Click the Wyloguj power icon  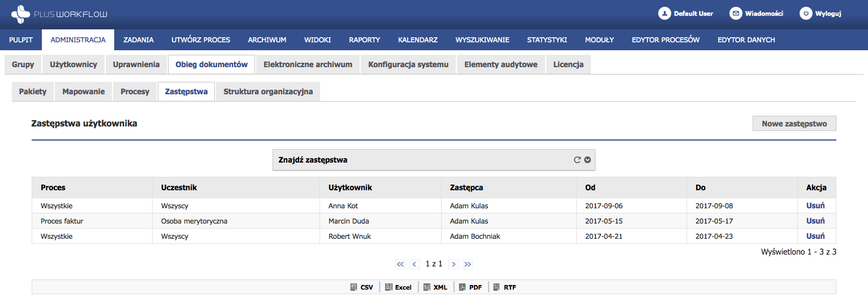(806, 14)
